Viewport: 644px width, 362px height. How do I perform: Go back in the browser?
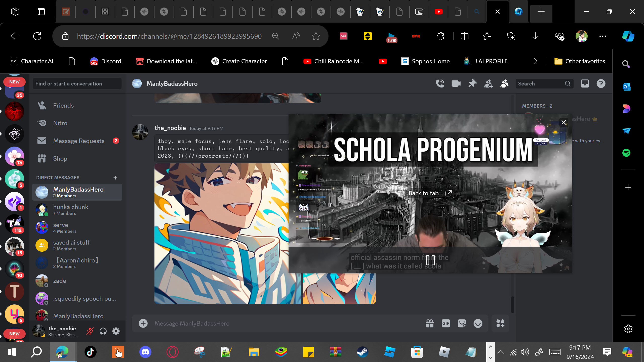click(x=15, y=36)
